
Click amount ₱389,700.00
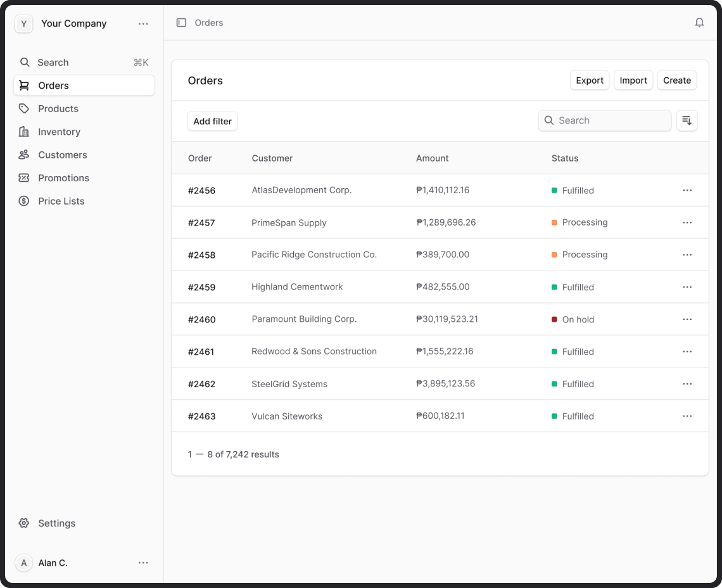pyautogui.click(x=443, y=254)
